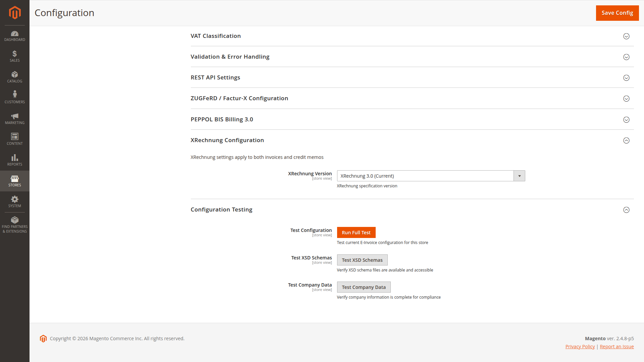Expand VAT Classification chevron

626,36
